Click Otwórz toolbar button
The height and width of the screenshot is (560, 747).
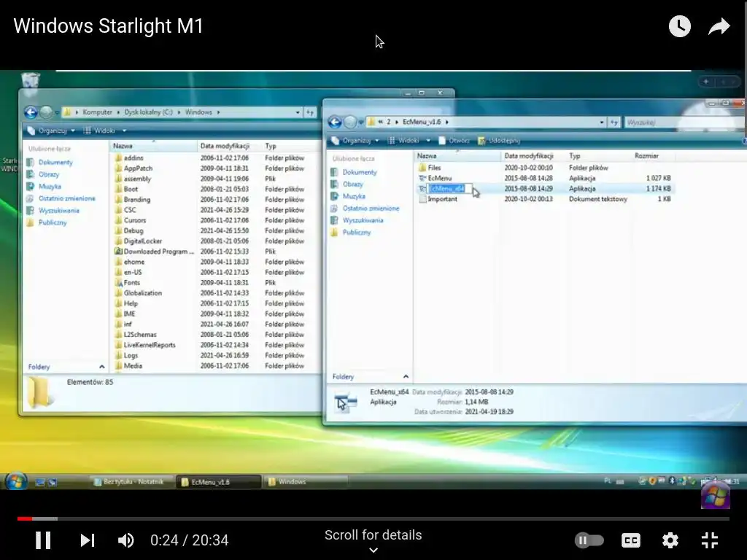[454, 141]
